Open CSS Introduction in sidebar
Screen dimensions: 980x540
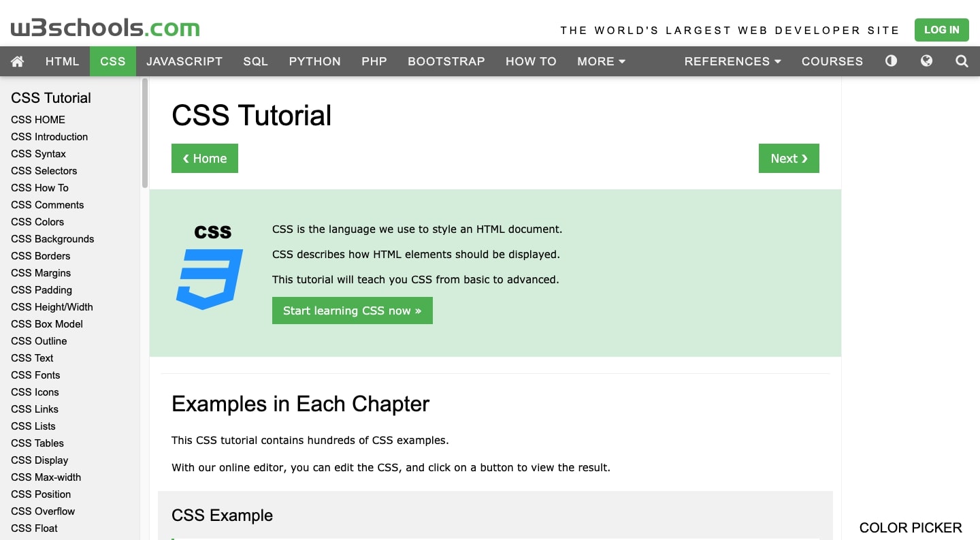click(x=49, y=136)
